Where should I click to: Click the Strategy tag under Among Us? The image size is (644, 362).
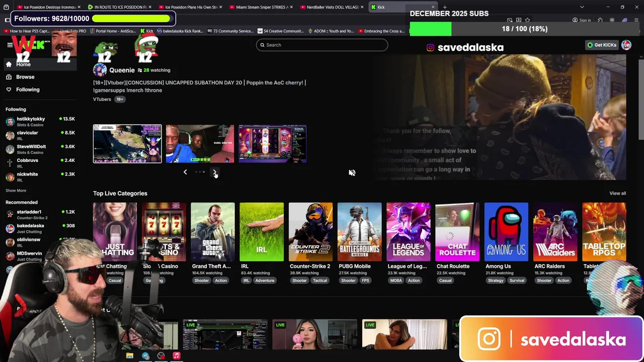pos(495,281)
